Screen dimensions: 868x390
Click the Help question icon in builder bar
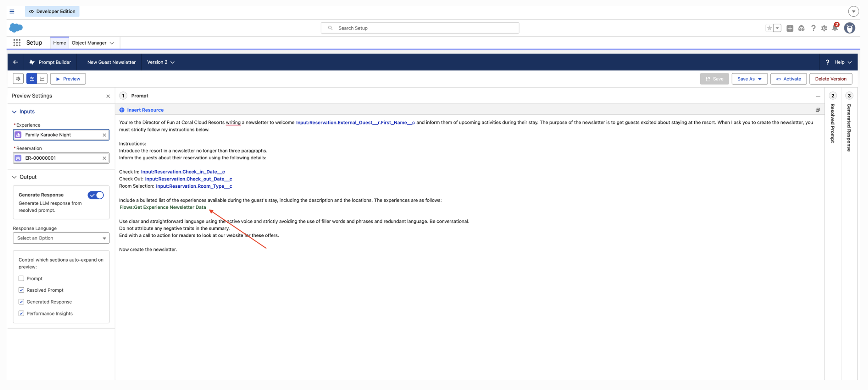pyautogui.click(x=827, y=62)
